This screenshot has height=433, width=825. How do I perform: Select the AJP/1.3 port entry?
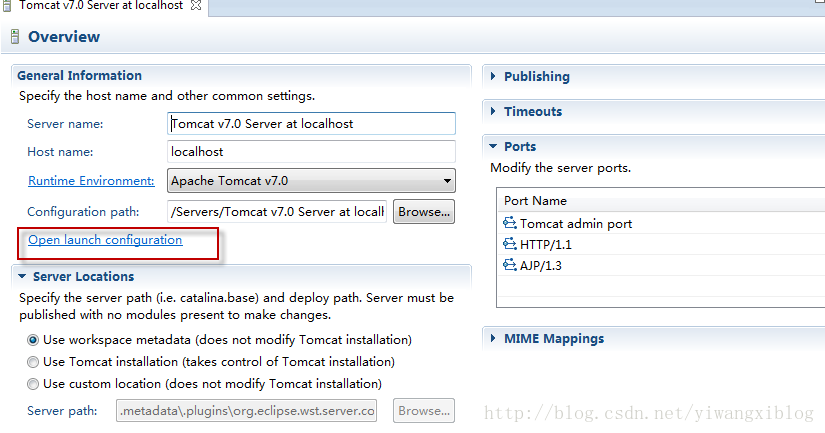click(x=541, y=266)
